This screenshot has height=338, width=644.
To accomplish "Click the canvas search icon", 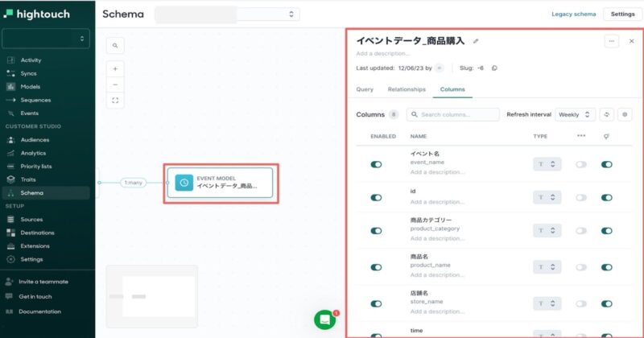I will (115, 46).
